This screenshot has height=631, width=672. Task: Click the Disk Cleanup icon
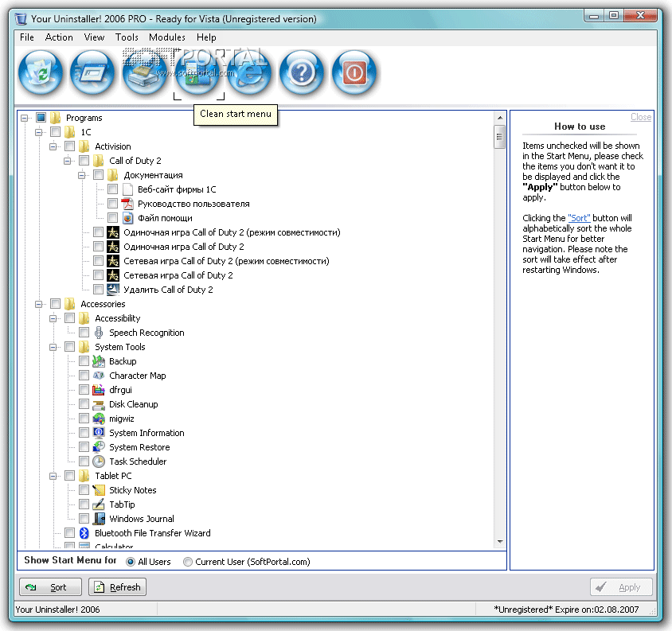(x=99, y=404)
